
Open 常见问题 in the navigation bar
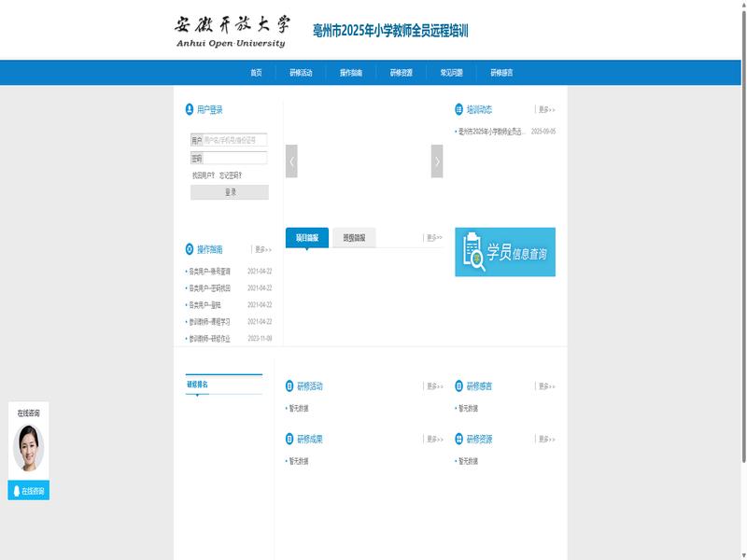[x=451, y=73]
